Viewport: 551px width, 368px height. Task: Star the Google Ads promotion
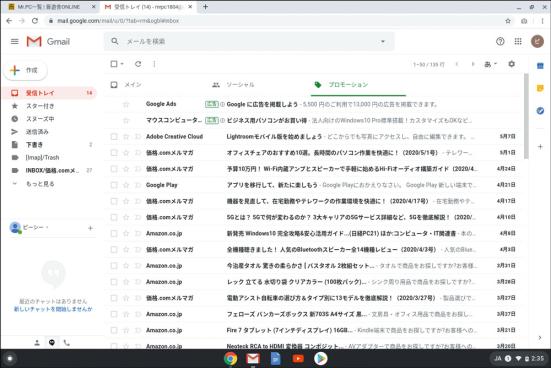pos(126,104)
